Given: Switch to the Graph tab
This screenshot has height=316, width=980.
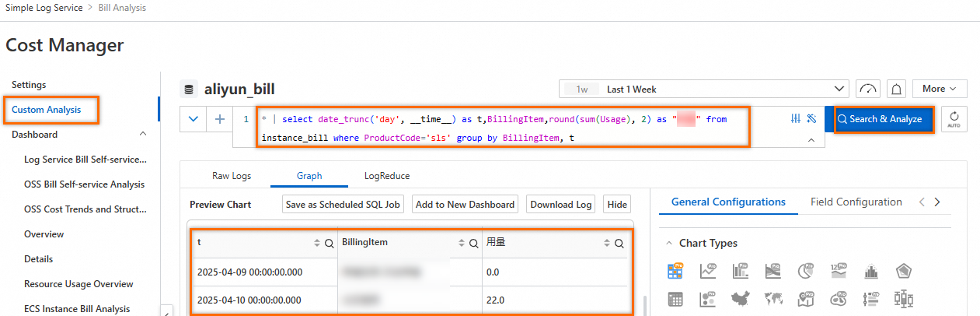Looking at the screenshot, I should 309,176.
